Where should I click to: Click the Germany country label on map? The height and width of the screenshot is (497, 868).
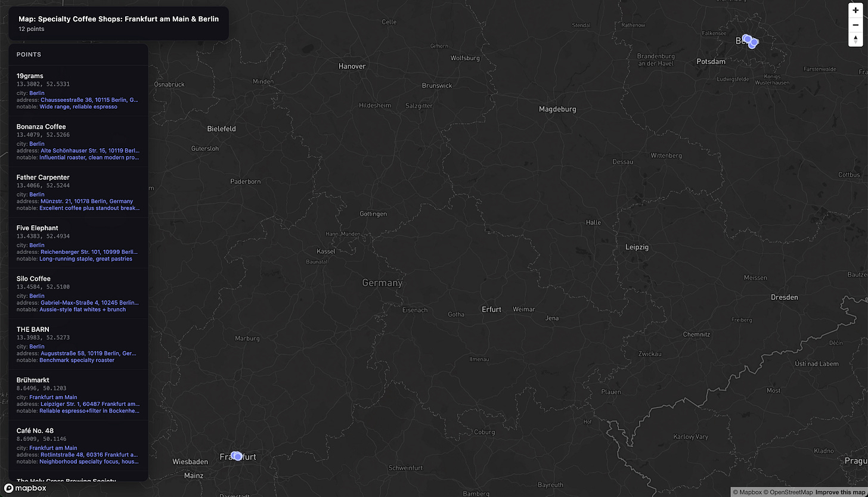point(382,282)
